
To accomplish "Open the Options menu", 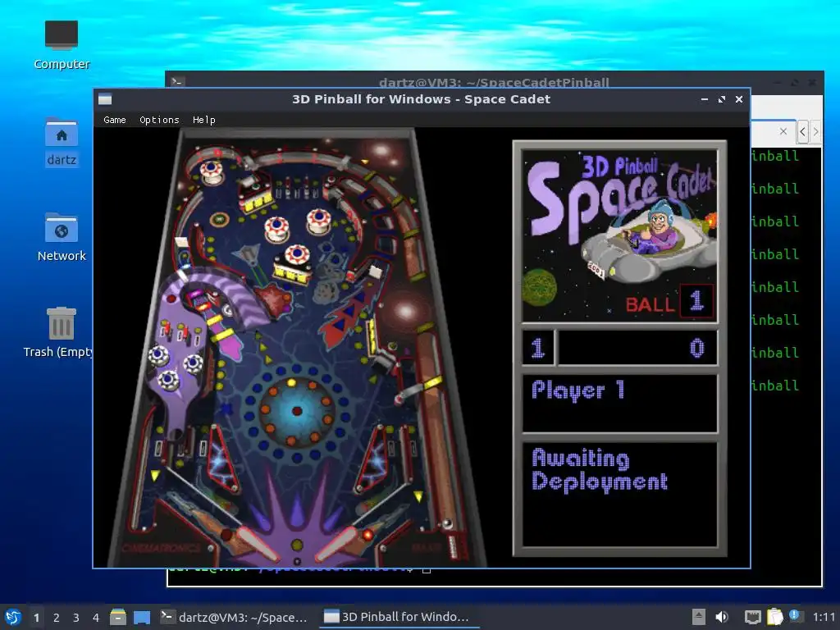I will 159,120.
